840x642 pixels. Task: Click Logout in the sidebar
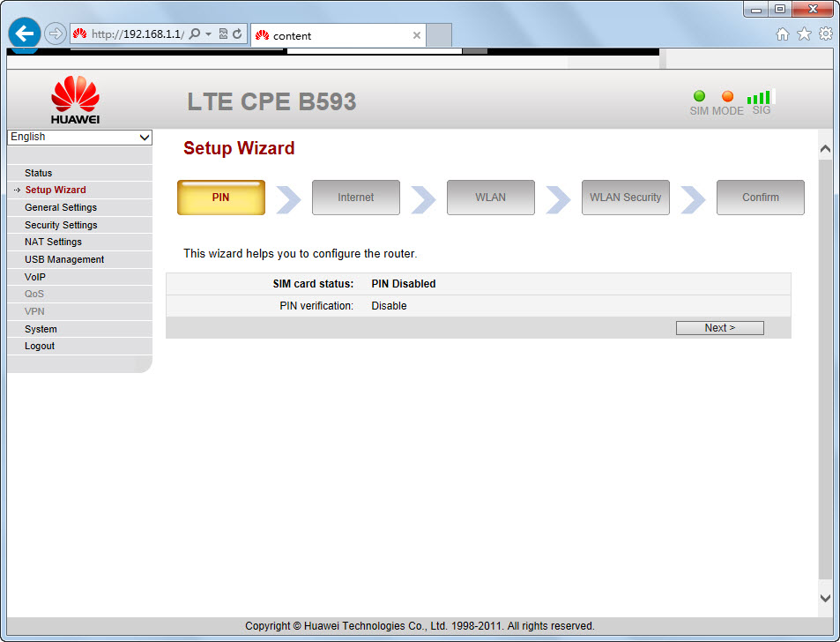(x=40, y=346)
